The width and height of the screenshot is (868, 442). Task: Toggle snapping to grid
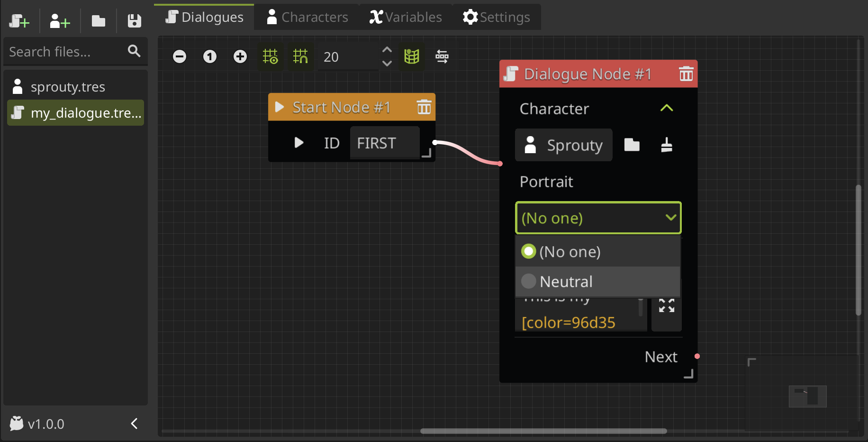tap(300, 56)
